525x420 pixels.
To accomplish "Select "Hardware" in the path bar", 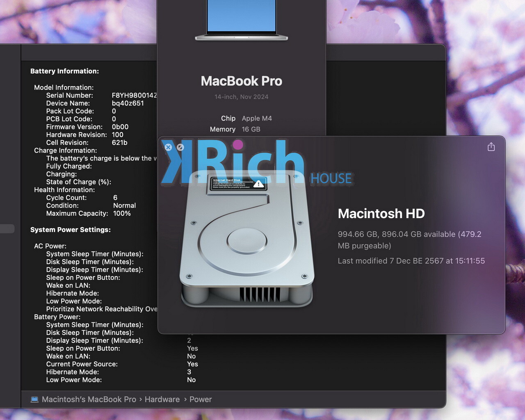I will [x=162, y=399].
